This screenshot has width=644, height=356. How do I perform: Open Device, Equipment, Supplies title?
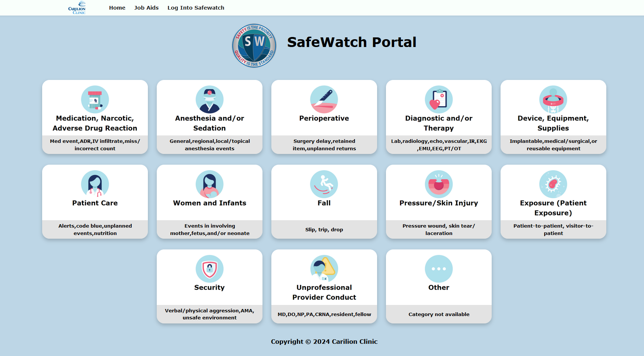point(553,123)
